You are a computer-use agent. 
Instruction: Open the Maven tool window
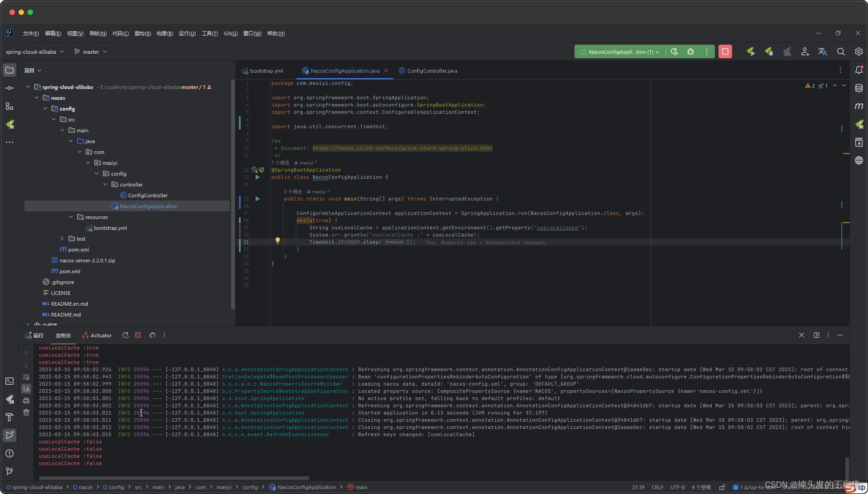tap(859, 106)
